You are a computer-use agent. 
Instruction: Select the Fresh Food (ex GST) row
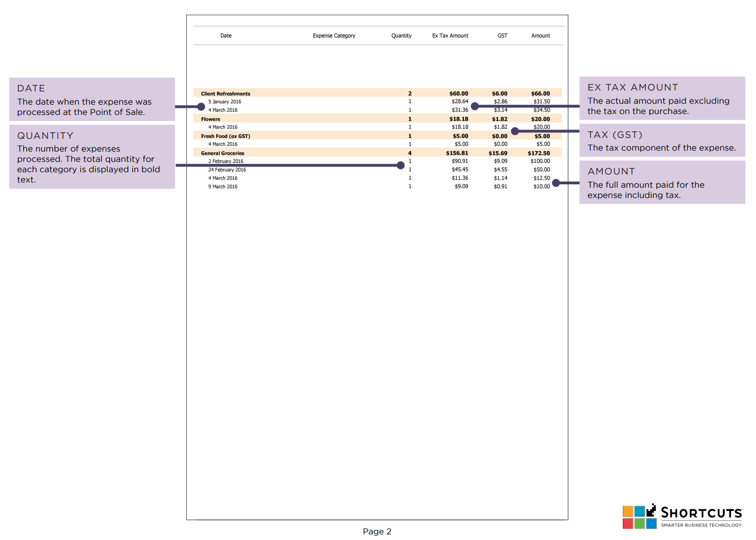click(378, 136)
